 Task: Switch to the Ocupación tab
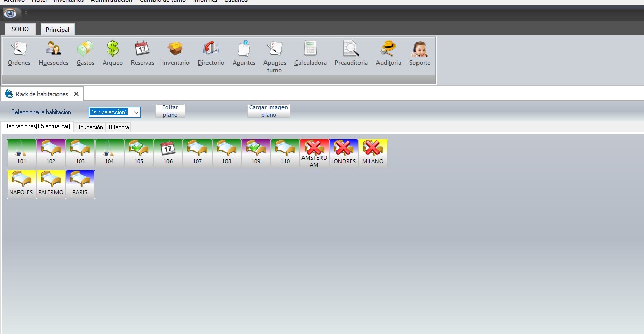click(x=89, y=127)
